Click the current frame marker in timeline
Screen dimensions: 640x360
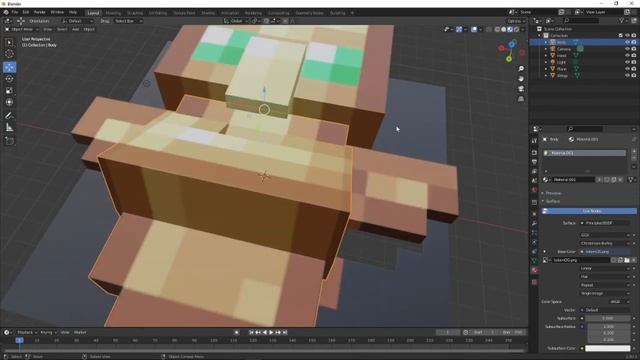(19, 340)
